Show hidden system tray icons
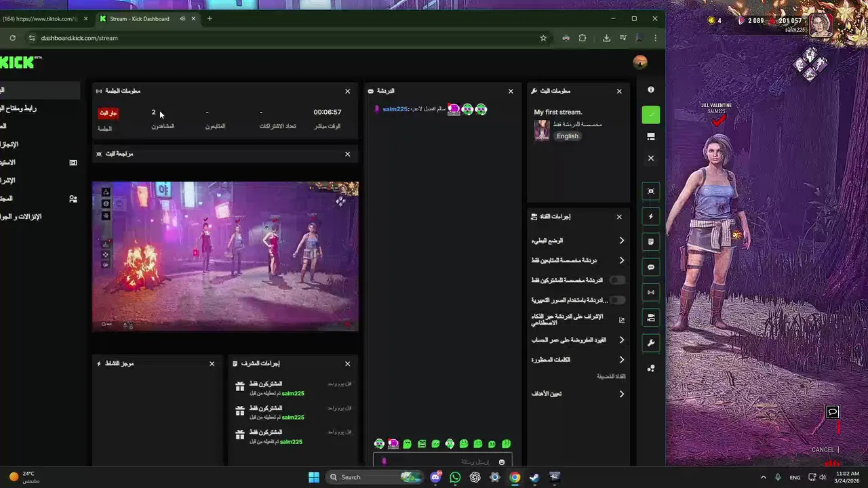Screen dimensions: 868x488 [763, 477]
